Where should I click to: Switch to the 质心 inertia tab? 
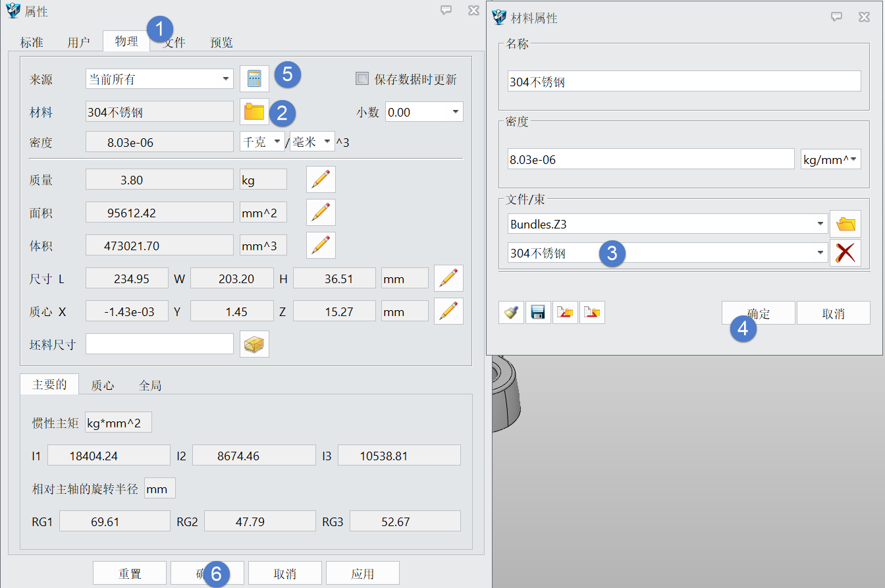pos(103,385)
